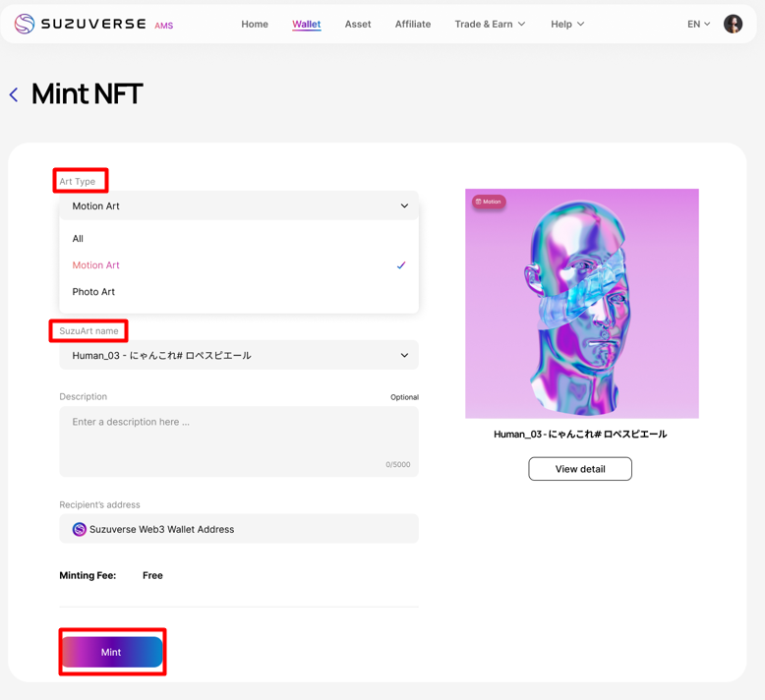Choose Motion Art in the dropdown list
The image size is (765, 700).
click(96, 265)
